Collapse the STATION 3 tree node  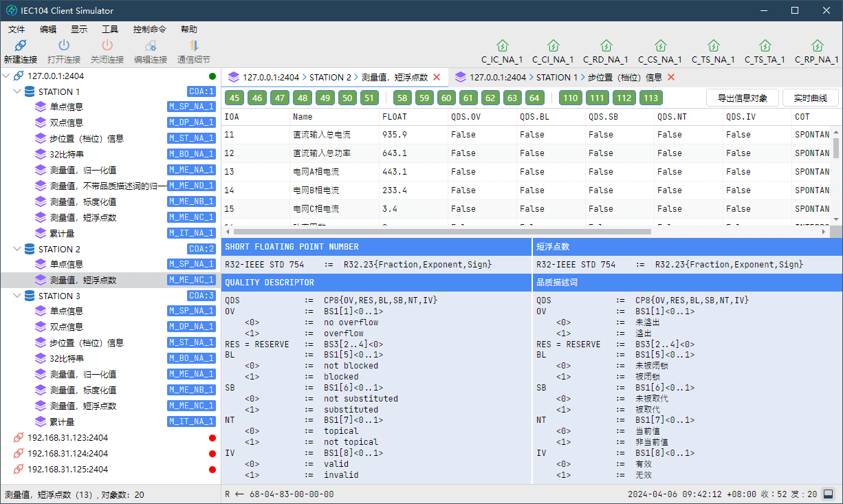[x=17, y=296]
